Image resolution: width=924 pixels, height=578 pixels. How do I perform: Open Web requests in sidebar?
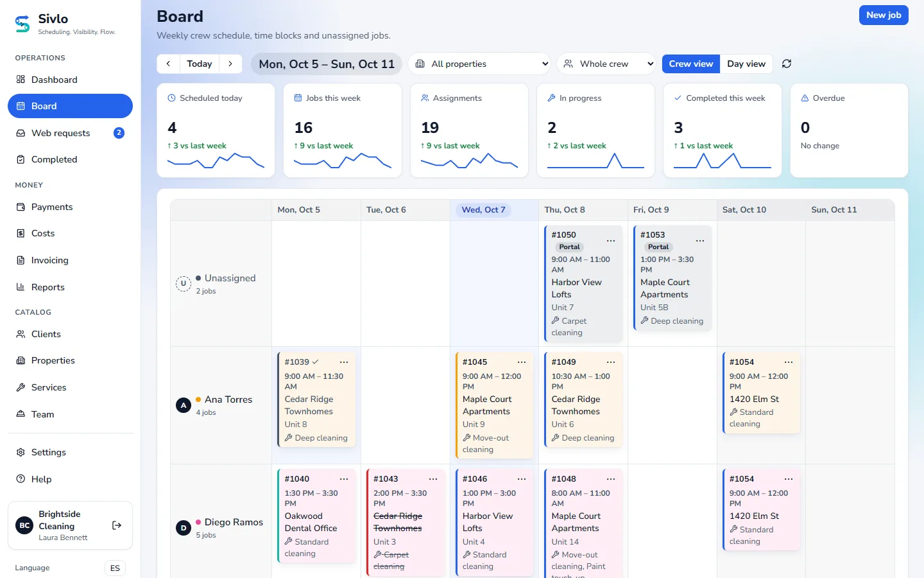click(70, 133)
